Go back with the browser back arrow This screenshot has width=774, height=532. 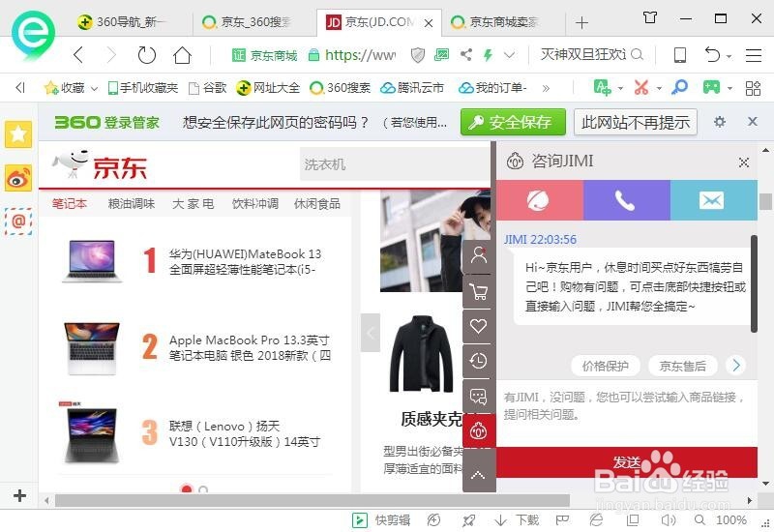click(78, 55)
